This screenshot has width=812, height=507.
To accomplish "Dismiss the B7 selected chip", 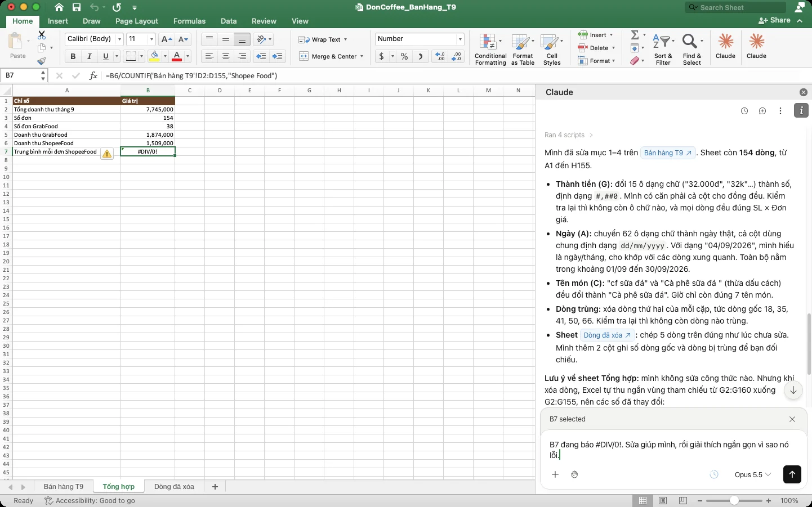I will point(792,419).
